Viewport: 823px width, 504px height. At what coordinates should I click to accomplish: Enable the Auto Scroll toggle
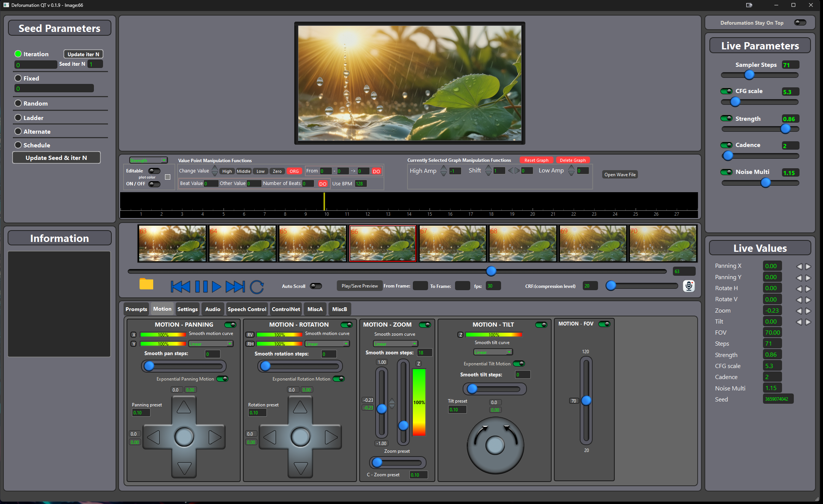coord(316,286)
